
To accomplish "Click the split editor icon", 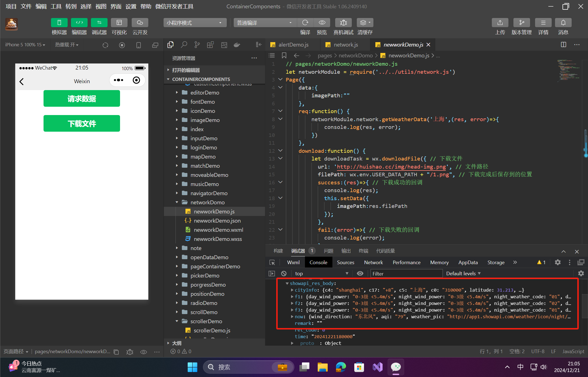I will click(563, 45).
